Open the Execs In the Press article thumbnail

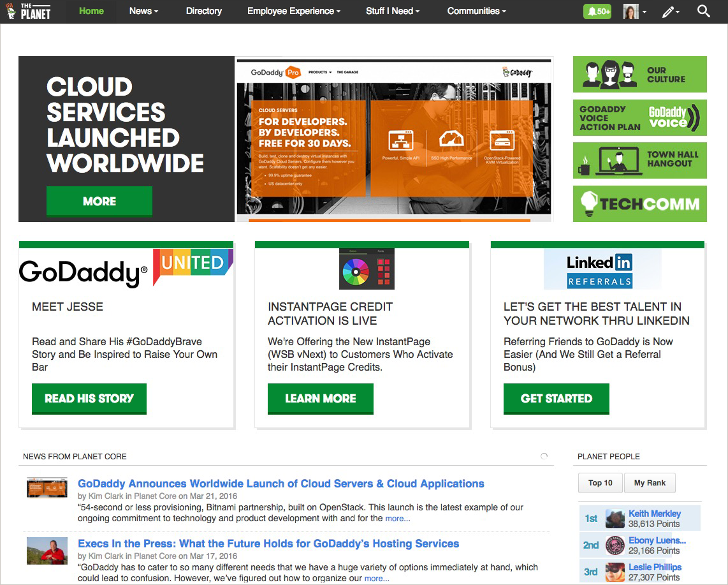(x=47, y=551)
